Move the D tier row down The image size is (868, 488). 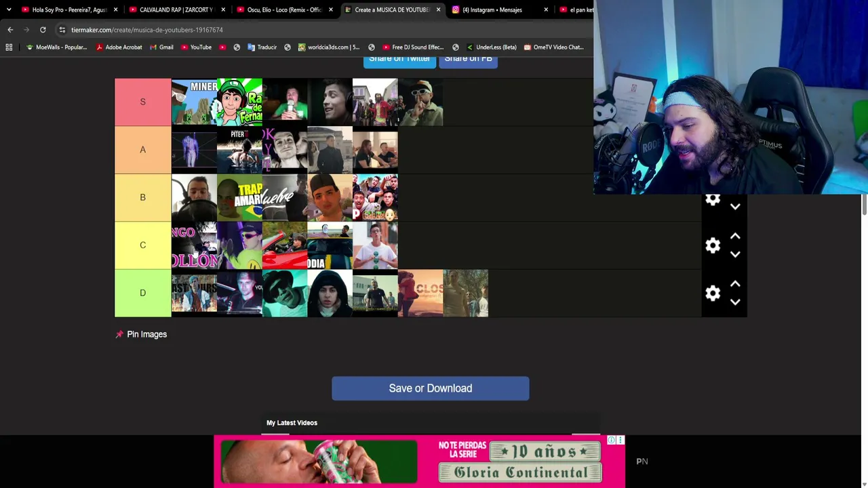pyautogui.click(x=735, y=302)
